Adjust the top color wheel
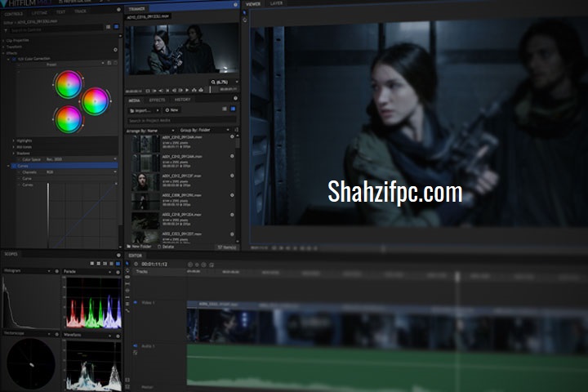Image resolution: width=588 pixels, height=392 pixels. click(x=69, y=84)
